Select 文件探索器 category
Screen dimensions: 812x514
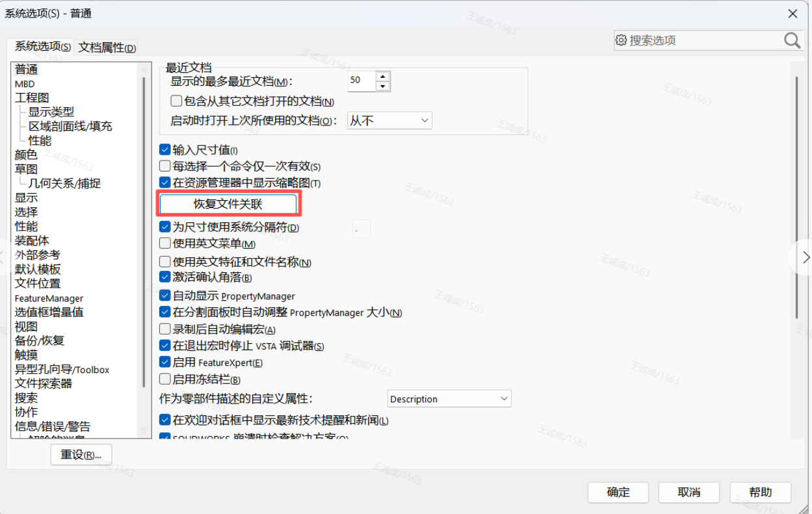point(44,384)
